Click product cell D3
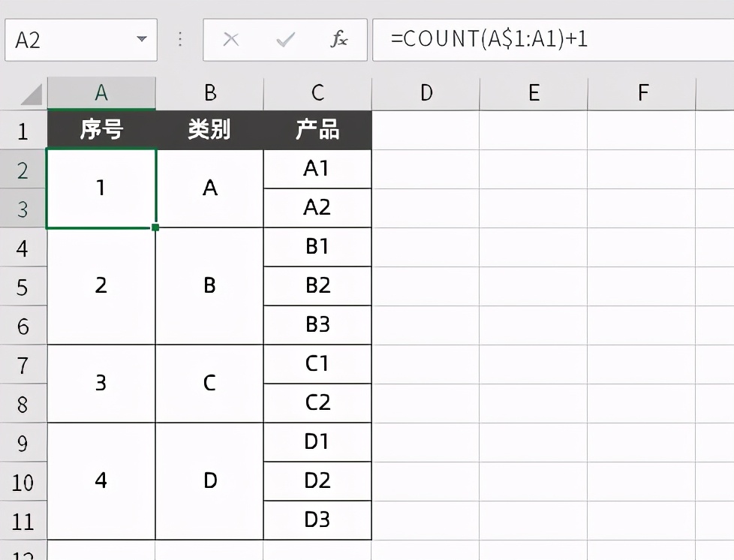The width and height of the screenshot is (734, 560). 317,519
